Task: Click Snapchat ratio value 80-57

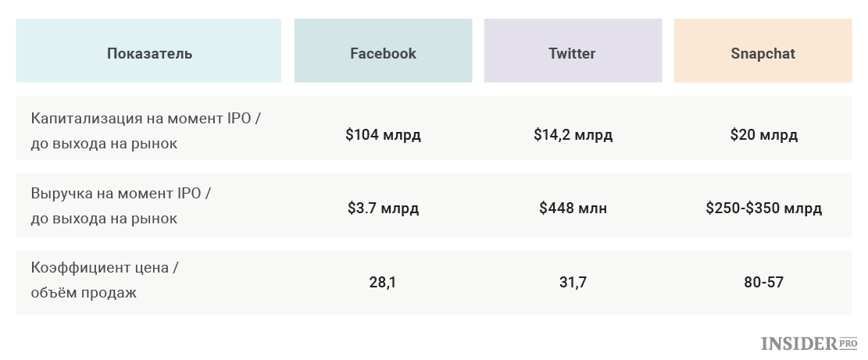Action: 763,282
